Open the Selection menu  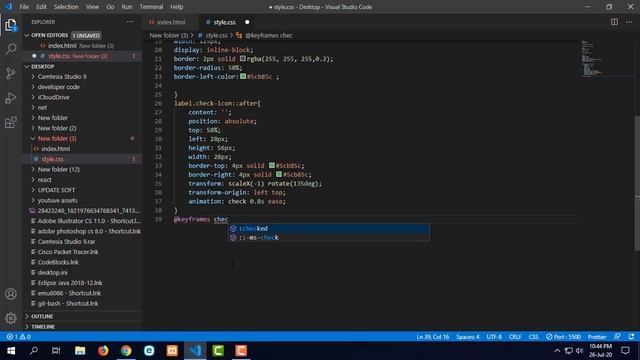(x=66, y=7)
